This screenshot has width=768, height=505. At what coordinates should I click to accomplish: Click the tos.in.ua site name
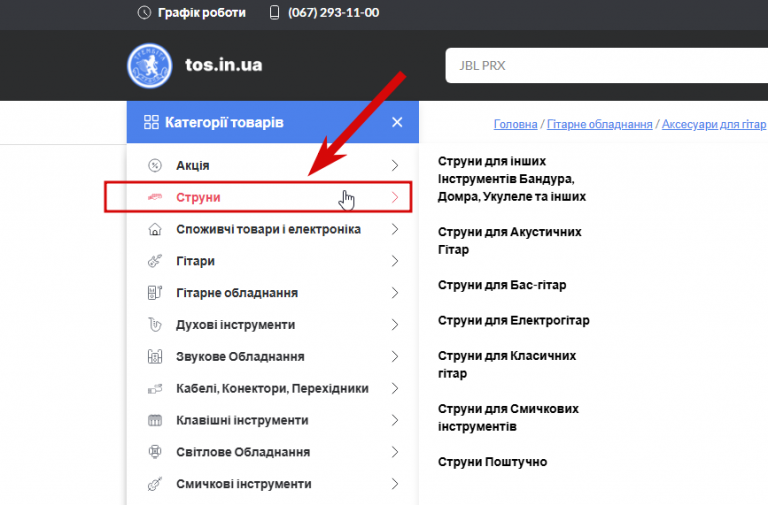coord(224,65)
